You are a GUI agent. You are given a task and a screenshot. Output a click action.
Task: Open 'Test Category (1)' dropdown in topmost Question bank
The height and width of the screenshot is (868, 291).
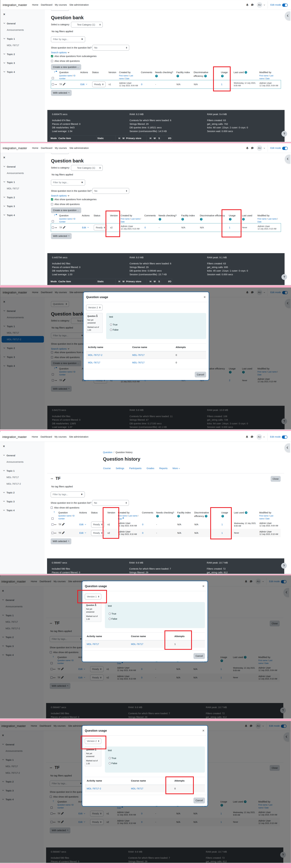point(87,25)
